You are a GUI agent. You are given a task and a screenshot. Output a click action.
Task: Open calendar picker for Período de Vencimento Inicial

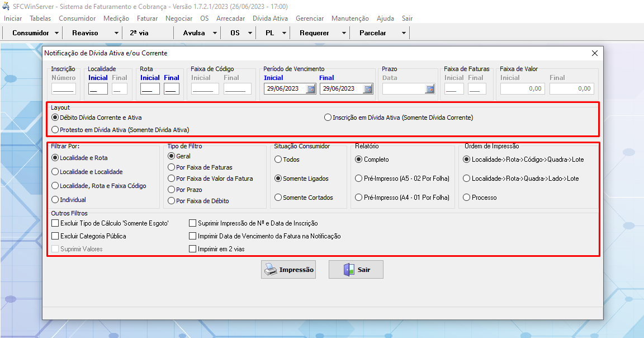click(311, 88)
